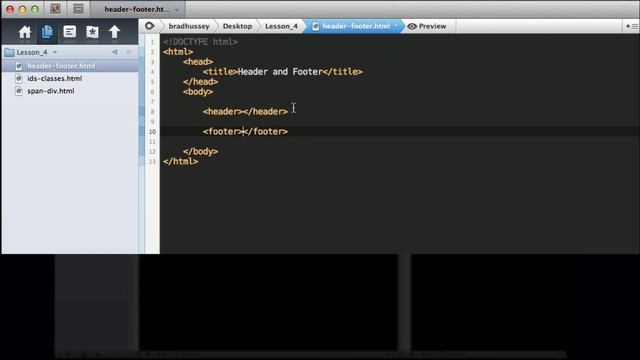
Task: Click empty line 7 in the editor
Action: click(x=400, y=102)
